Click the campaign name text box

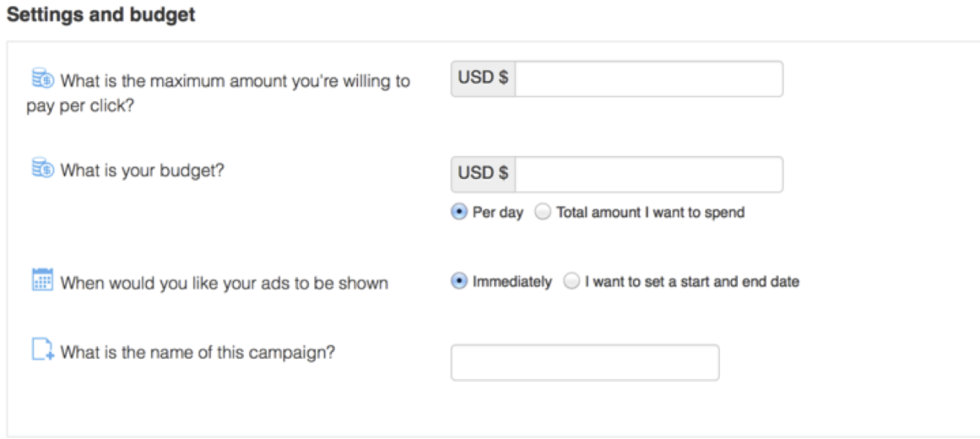point(585,362)
